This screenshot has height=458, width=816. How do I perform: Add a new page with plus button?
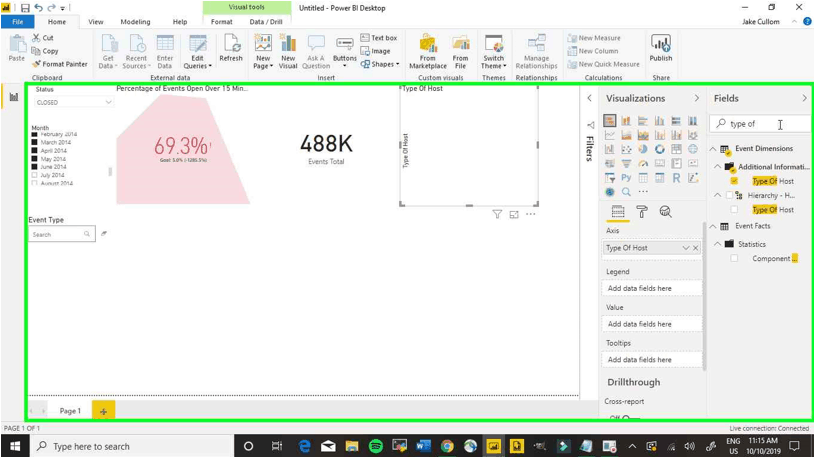pyautogui.click(x=104, y=411)
